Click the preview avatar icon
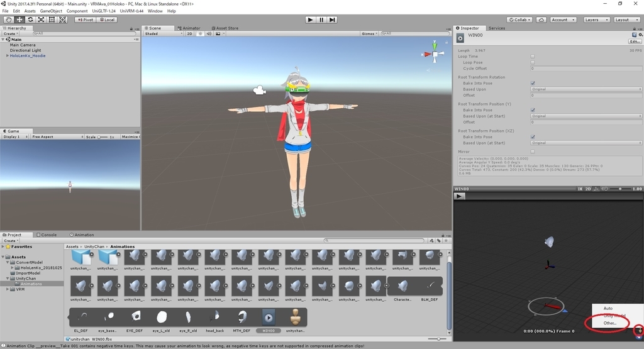This screenshot has height=349, width=644. pos(639,331)
